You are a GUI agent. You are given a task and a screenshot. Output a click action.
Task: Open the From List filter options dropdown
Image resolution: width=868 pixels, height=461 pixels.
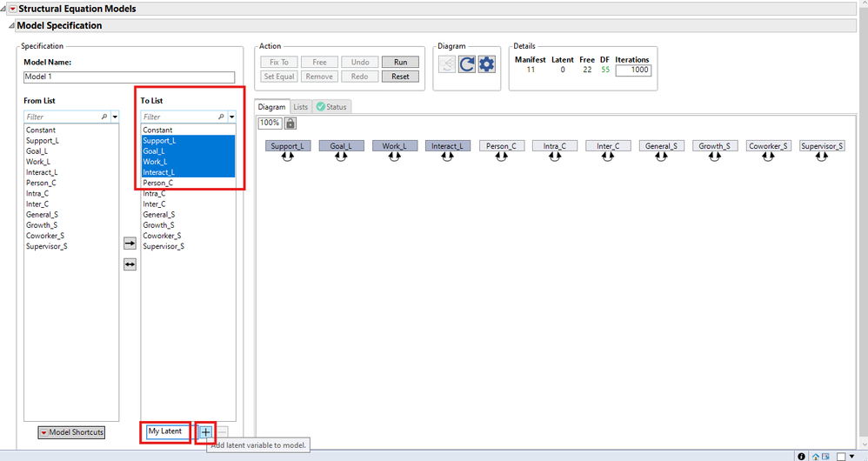[115, 117]
